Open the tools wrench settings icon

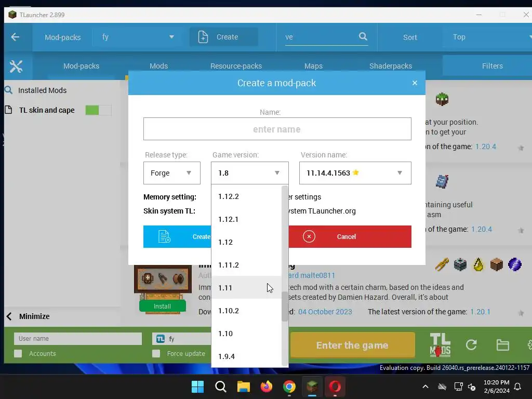[16, 66]
